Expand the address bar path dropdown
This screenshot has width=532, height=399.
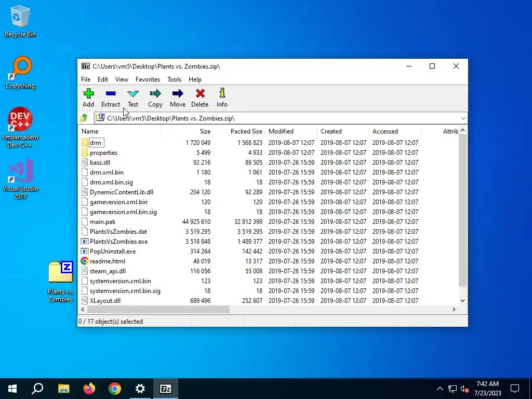(463, 118)
